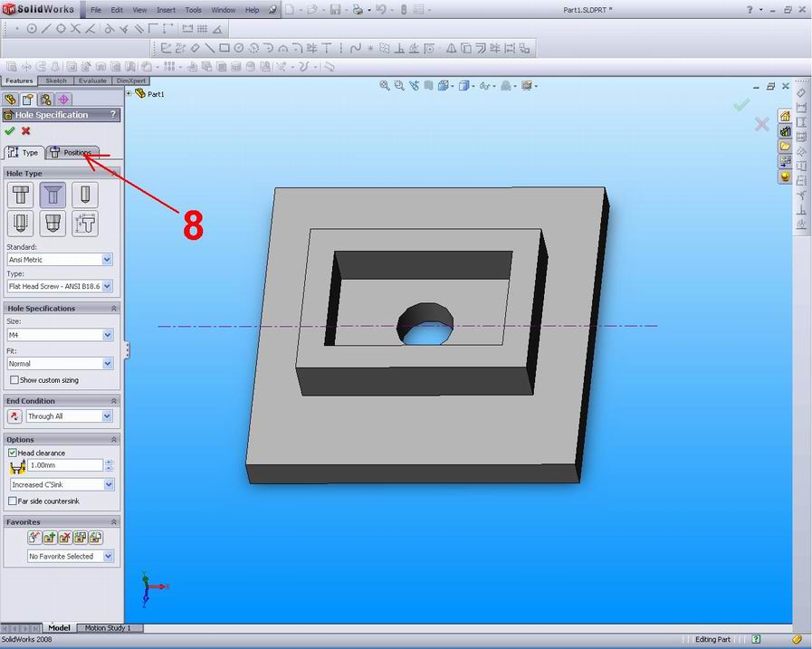Cancel the hole specification with red X
812x649 pixels.
[x=24, y=131]
